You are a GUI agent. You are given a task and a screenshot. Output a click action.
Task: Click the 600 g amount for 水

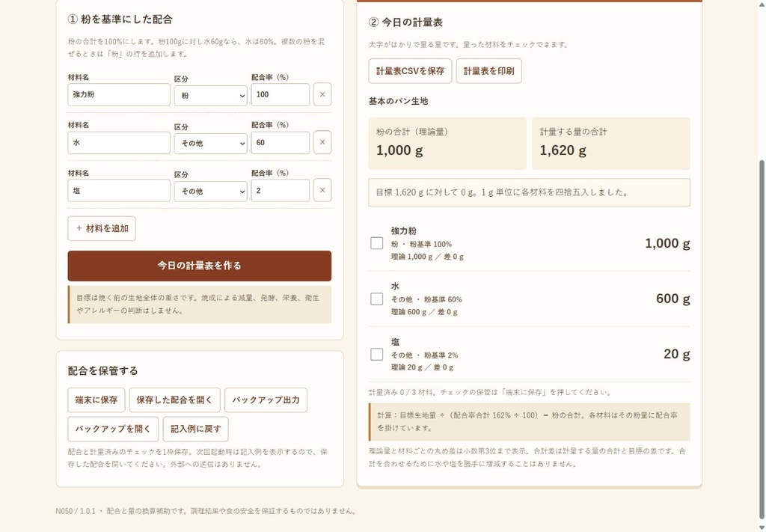[673, 299]
